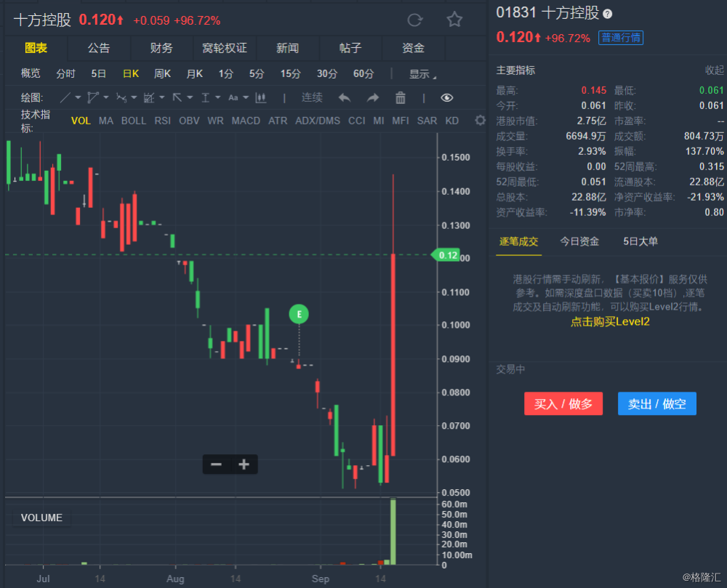Viewport: 727px width, 588px height.
Task: Enable the WR indicator
Action: [x=216, y=121]
